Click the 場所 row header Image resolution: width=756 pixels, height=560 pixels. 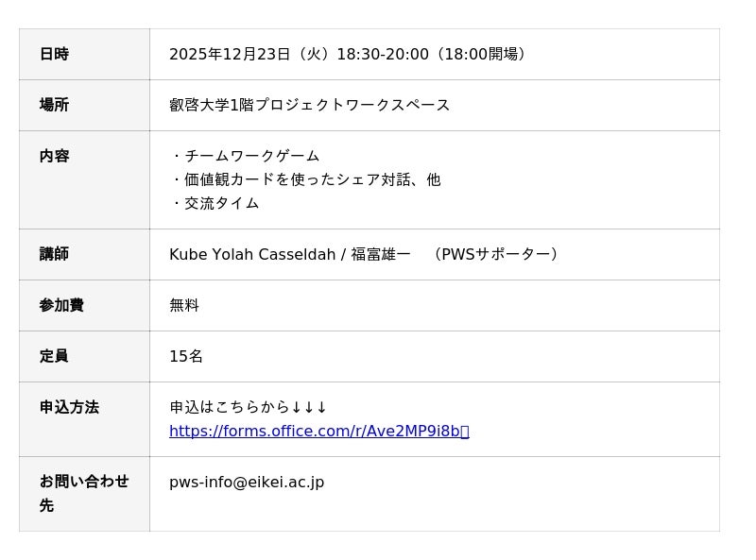54,106
